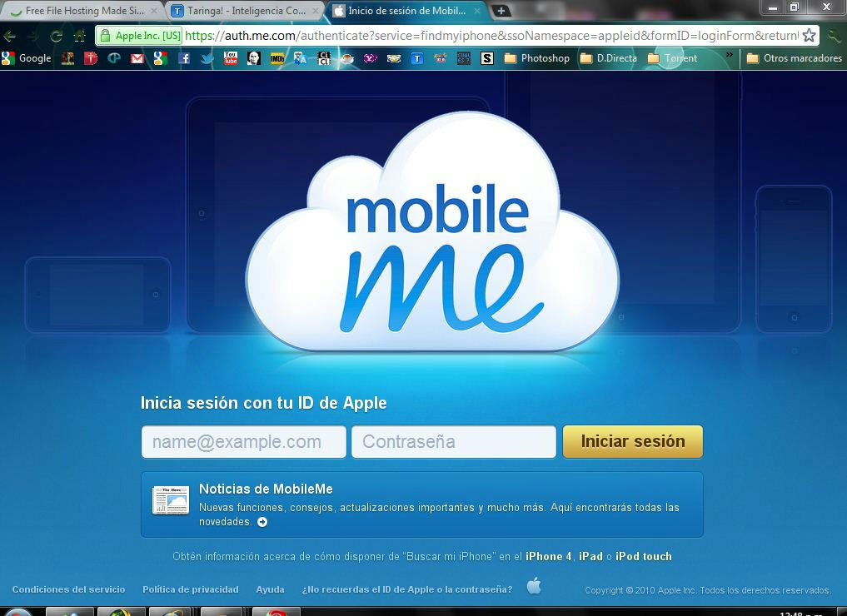The width and height of the screenshot is (847, 616).
Task: Open the Política de privacidad link
Action: [190, 589]
